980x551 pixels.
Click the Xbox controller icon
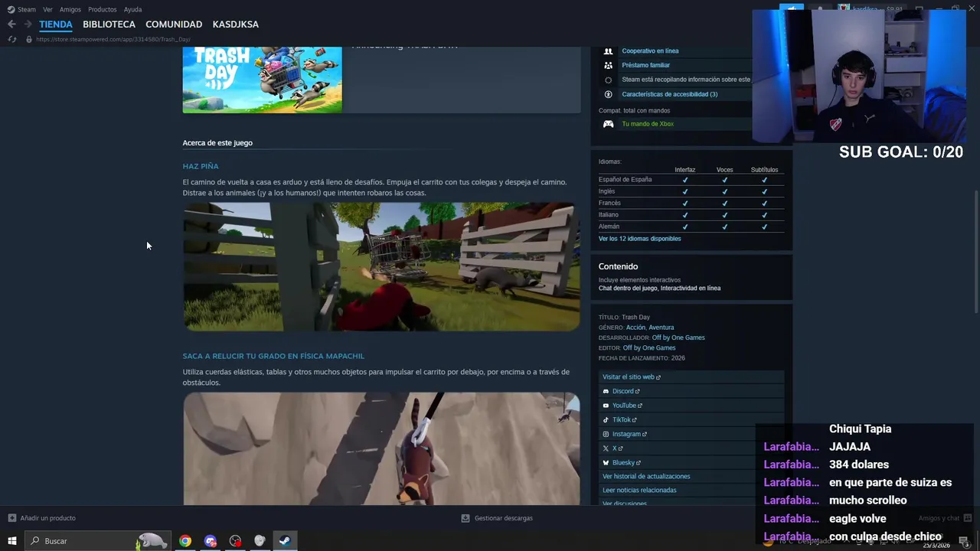pos(608,124)
